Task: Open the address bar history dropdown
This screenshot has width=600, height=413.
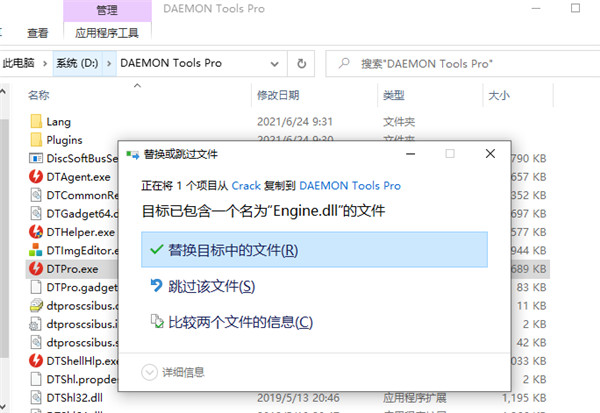Action: pyautogui.click(x=274, y=64)
